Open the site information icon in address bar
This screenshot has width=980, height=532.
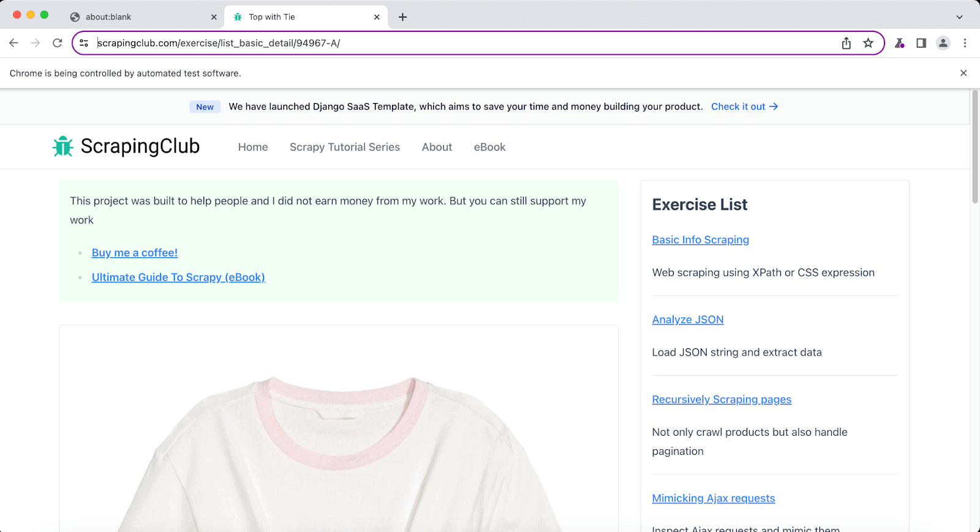(85, 43)
